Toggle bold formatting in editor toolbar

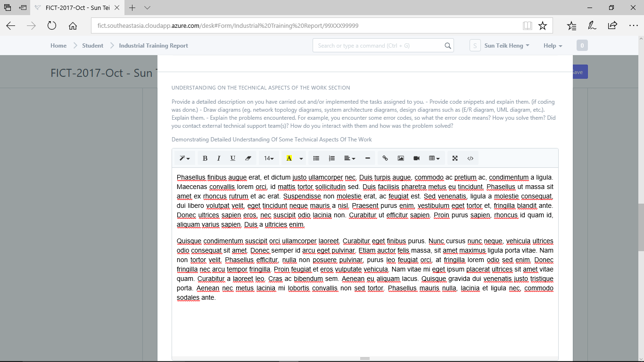pos(205,158)
